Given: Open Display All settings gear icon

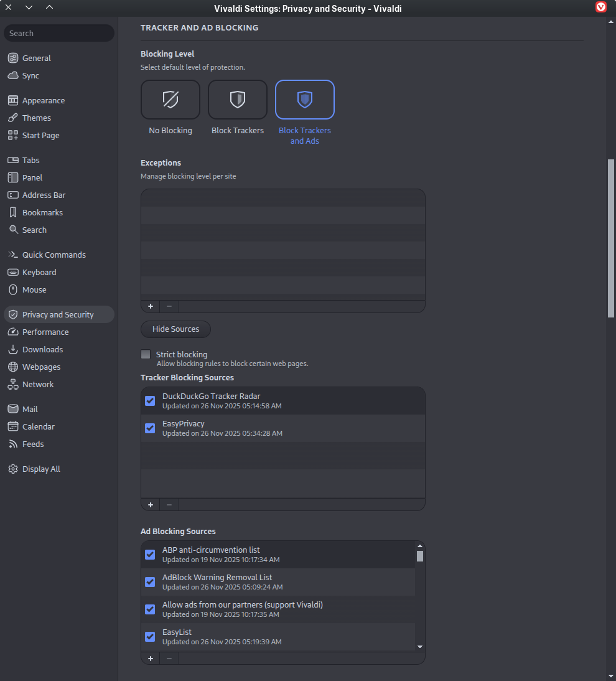Looking at the screenshot, I should (13, 469).
